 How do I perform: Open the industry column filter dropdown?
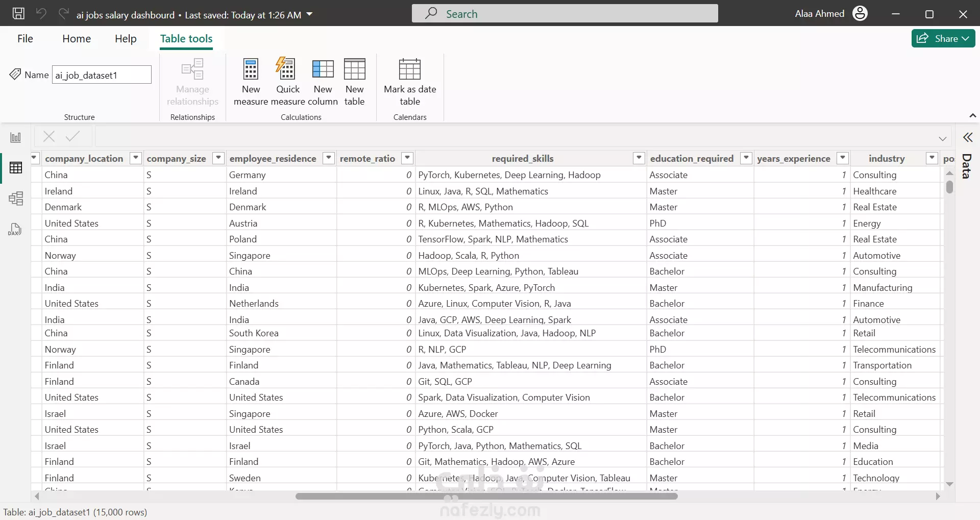[932, 158]
